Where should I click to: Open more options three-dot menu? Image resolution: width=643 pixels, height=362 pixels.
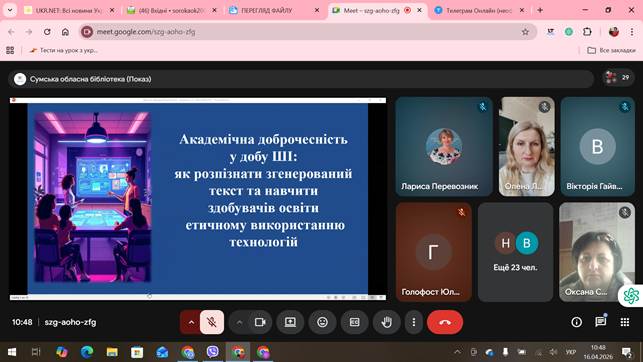414,322
